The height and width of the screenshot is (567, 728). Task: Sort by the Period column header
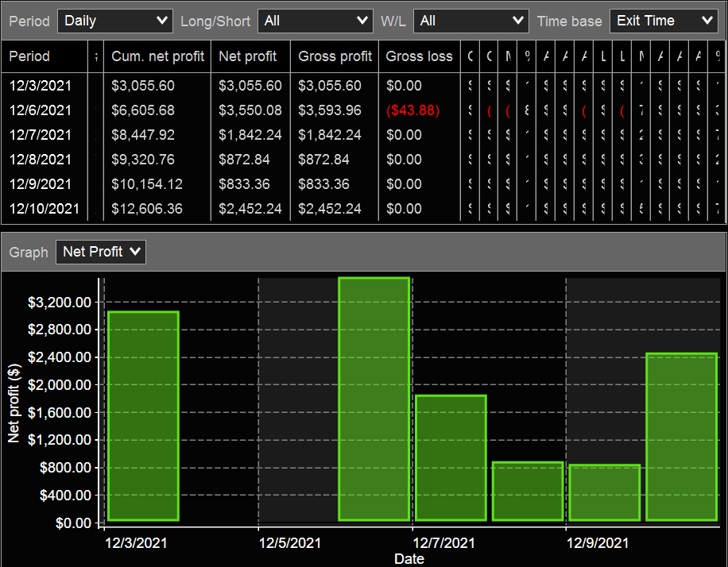pos(29,56)
